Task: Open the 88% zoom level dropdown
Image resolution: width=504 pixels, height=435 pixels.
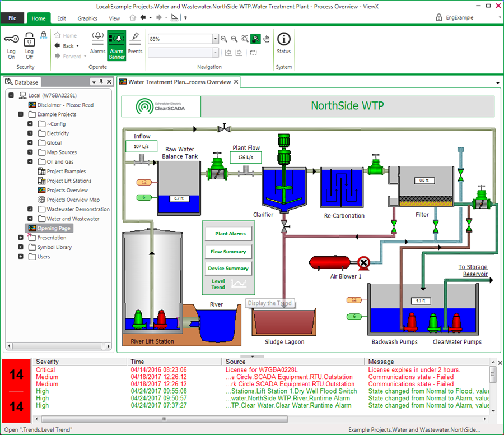Action: [216, 39]
